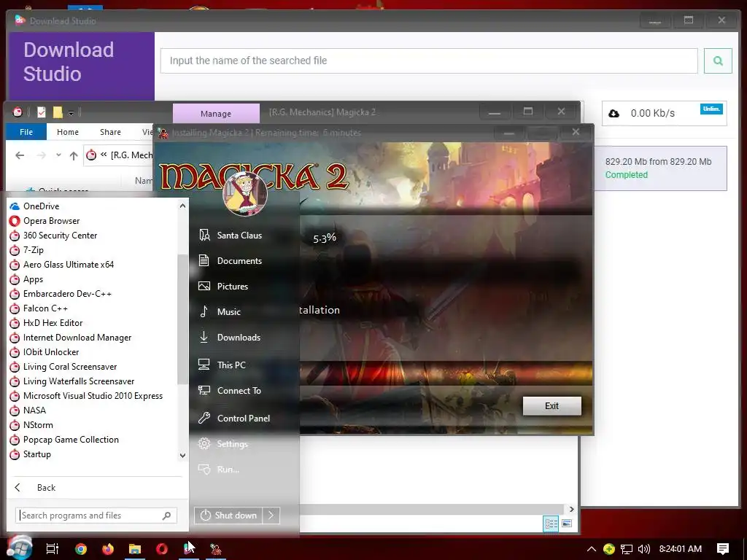
Task: Launch Firefox from the taskbar
Action: coord(108,549)
